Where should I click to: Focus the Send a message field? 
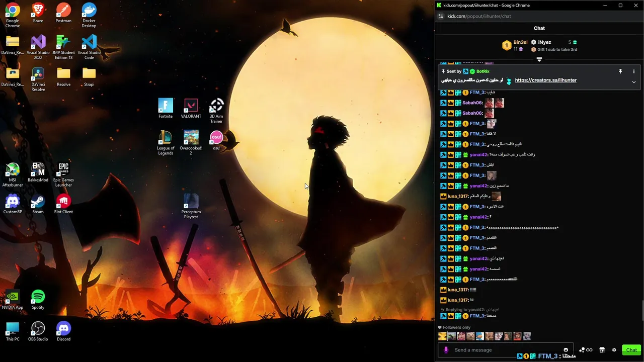coord(505,350)
